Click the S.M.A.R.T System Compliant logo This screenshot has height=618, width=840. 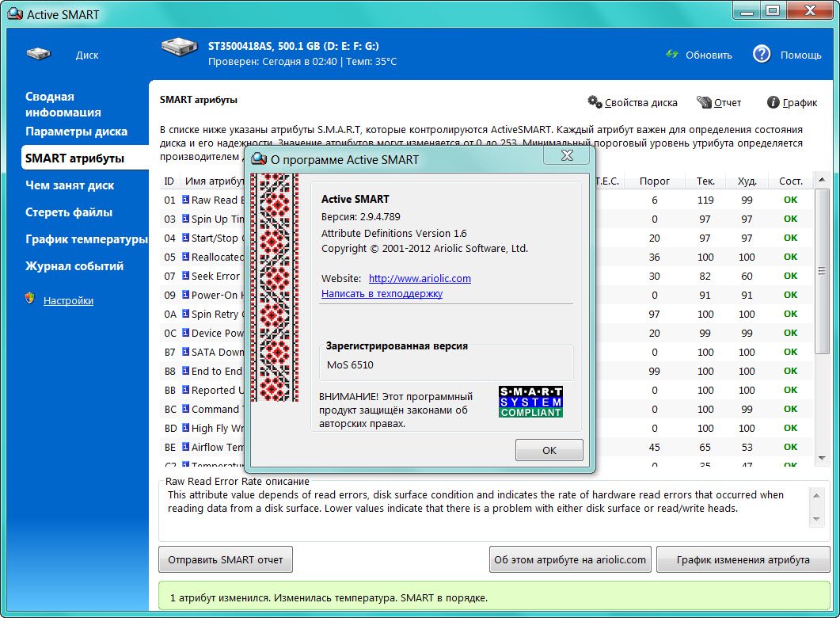[x=530, y=402]
